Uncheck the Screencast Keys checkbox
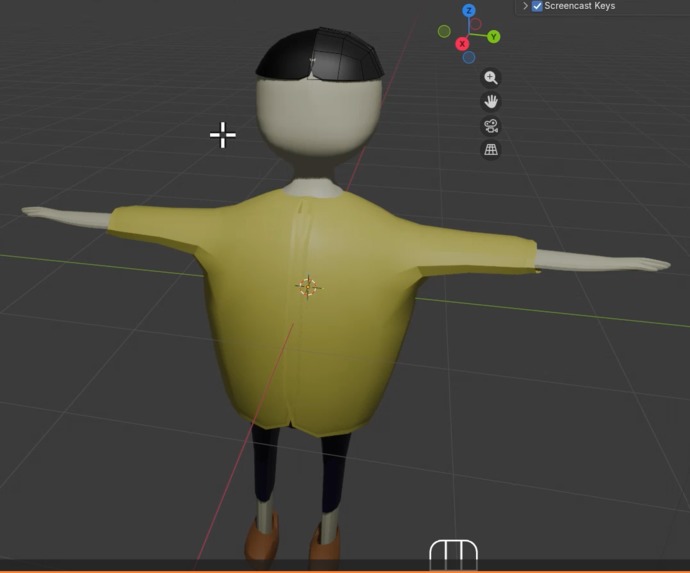690x573 pixels. 537,6
